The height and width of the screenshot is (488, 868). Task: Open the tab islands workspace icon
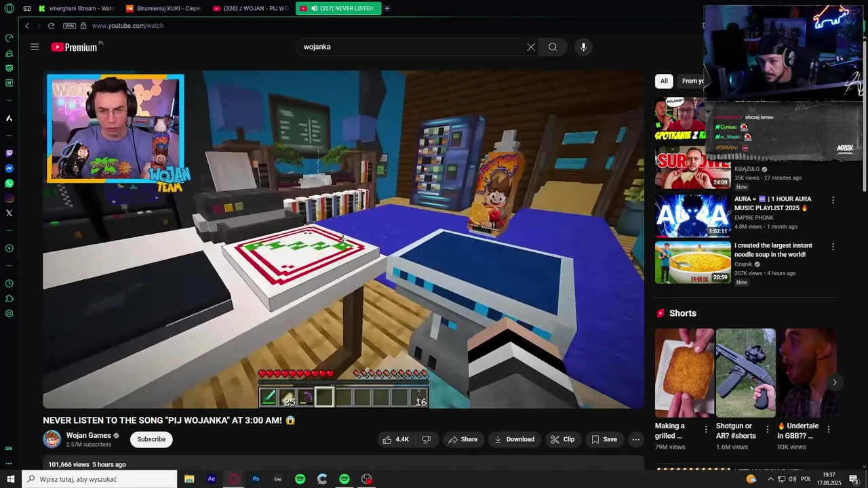[27, 8]
